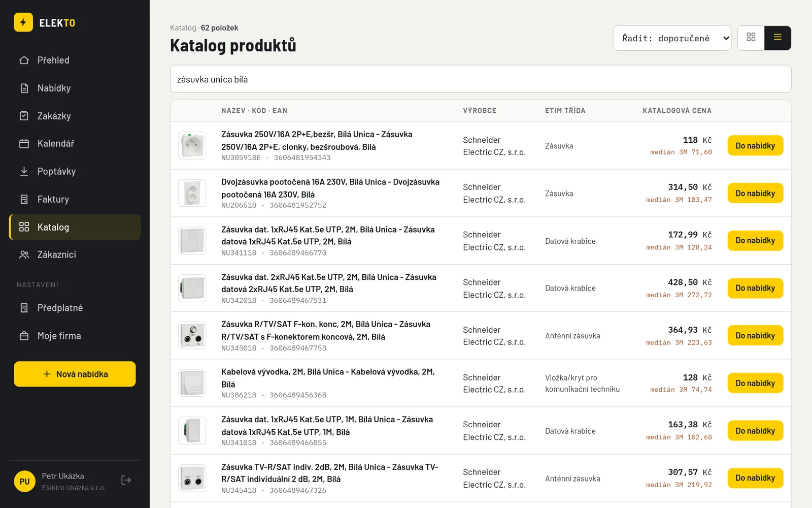The image size is (812, 508).
Task: Click KATALOGOVÁ CENA column header
Action: coord(677,110)
